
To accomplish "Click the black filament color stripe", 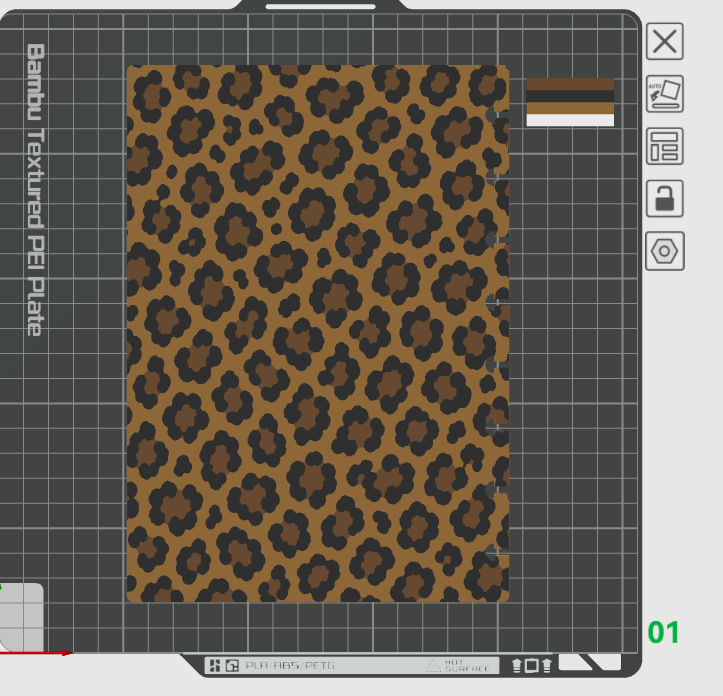I will [x=570, y=96].
